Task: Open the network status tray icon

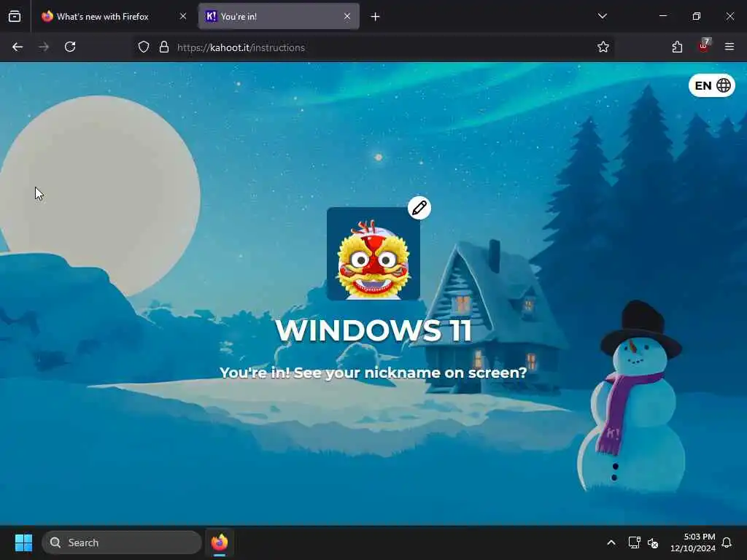Action: tap(634, 542)
